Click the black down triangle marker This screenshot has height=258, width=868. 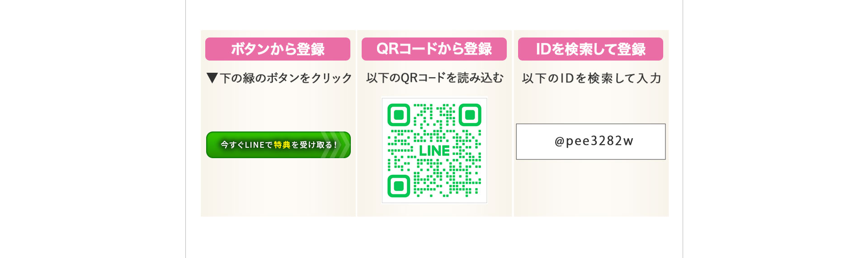tap(212, 78)
